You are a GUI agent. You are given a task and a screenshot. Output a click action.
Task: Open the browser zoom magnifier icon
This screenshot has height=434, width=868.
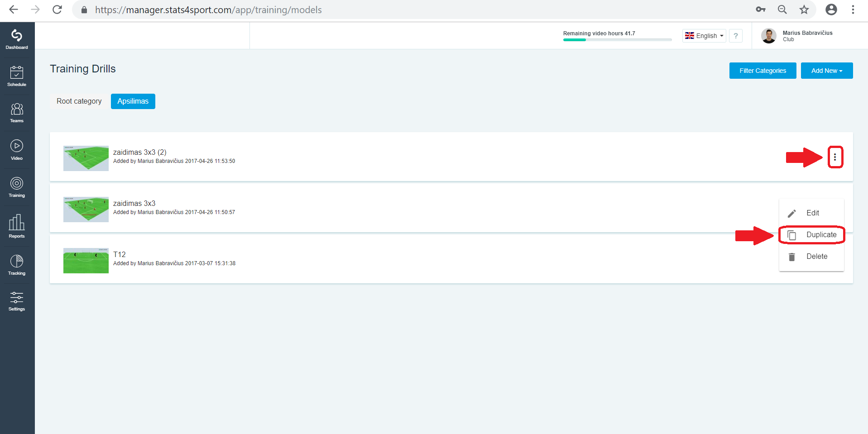pos(782,10)
